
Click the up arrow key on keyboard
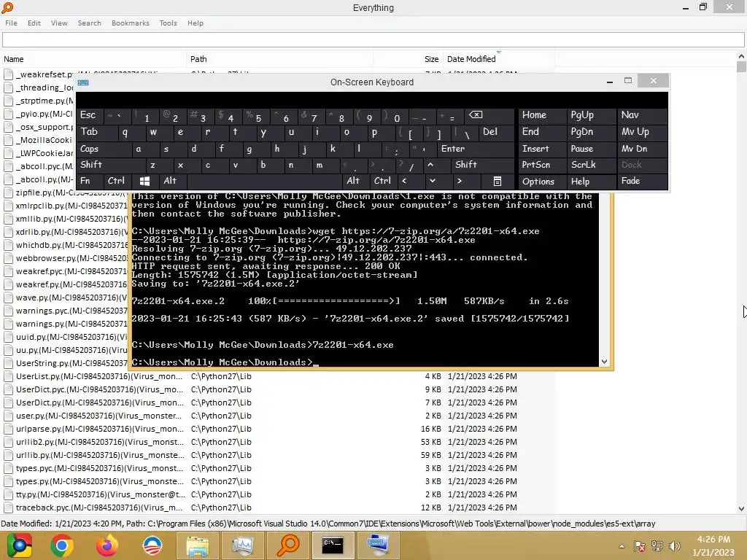click(430, 165)
